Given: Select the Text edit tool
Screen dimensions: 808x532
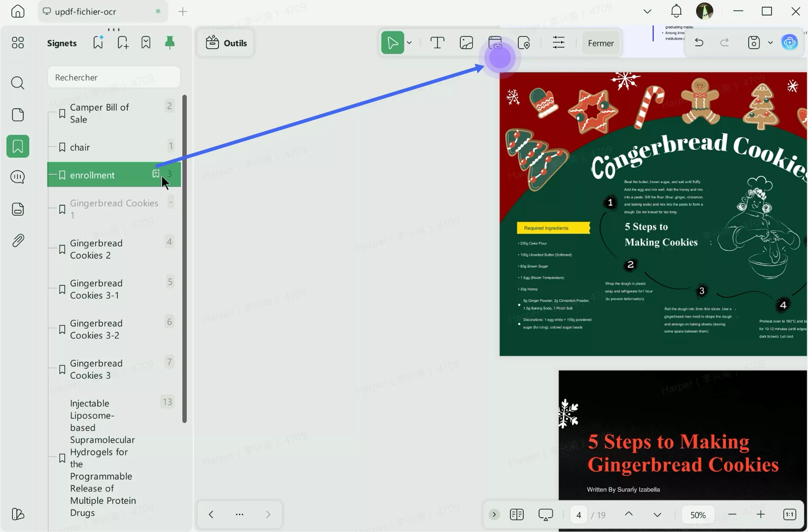Looking at the screenshot, I should pyautogui.click(x=437, y=43).
